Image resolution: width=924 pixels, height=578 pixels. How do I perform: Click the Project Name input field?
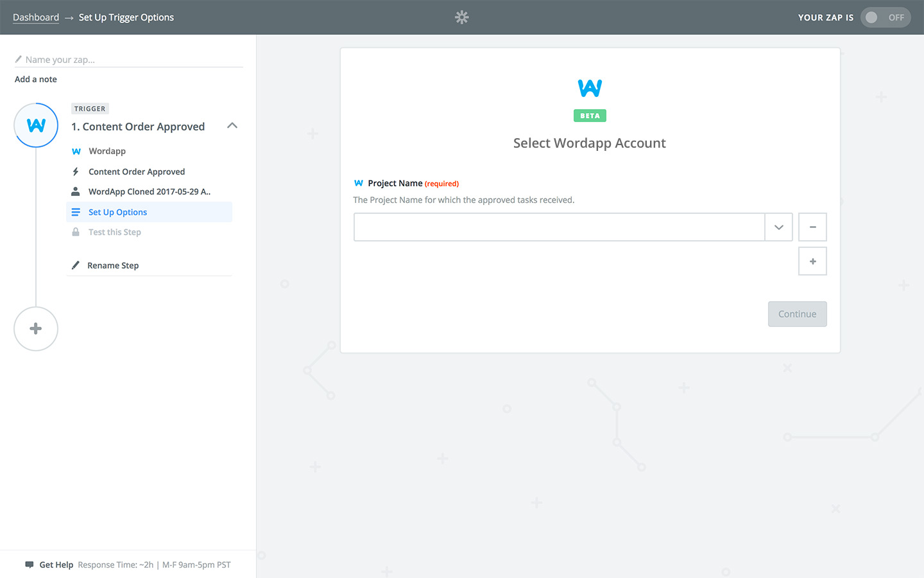559,227
